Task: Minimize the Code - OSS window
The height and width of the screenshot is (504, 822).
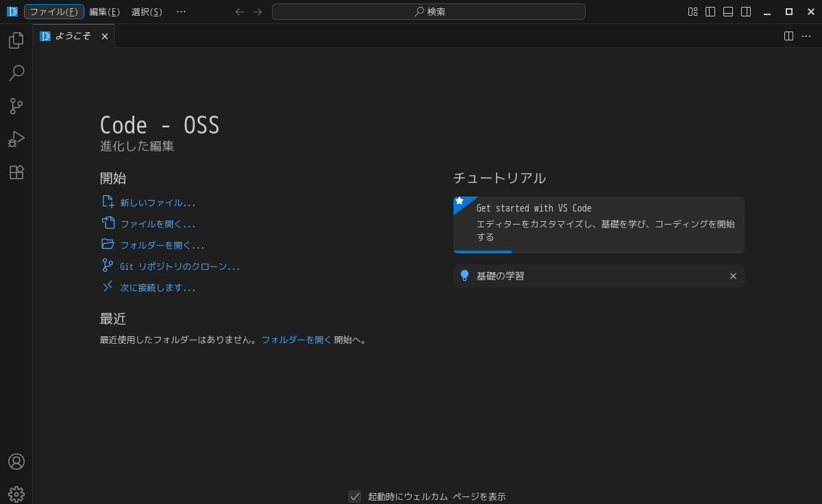Action: [x=767, y=12]
